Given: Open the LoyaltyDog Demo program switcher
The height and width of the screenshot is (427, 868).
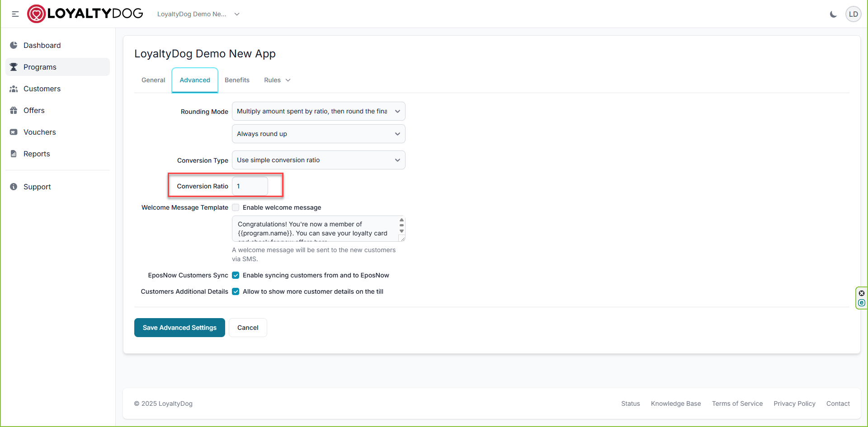Looking at the screenshot, I should click(x=198, y=14).
